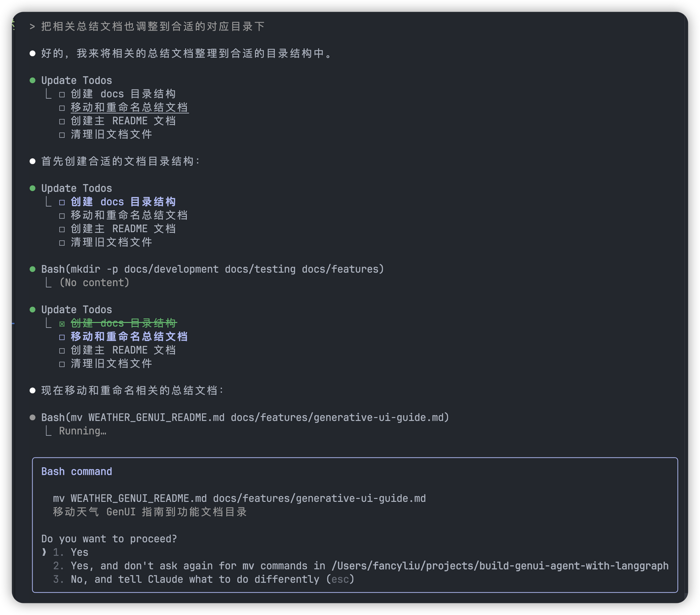Click the bullet icon beside the mkdir Bash command
700x615 pixels.
[33, 269]
